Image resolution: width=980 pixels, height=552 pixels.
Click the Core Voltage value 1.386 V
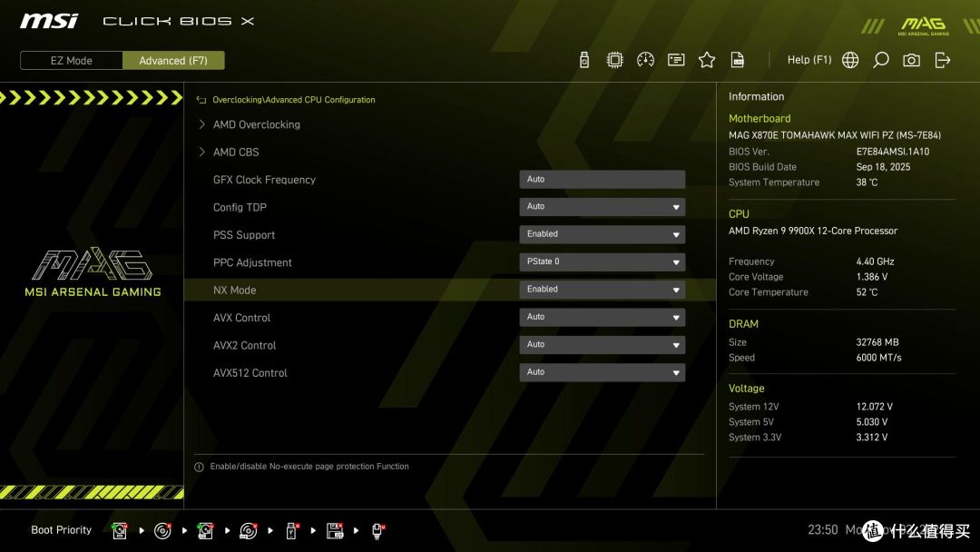coord(872,276)
